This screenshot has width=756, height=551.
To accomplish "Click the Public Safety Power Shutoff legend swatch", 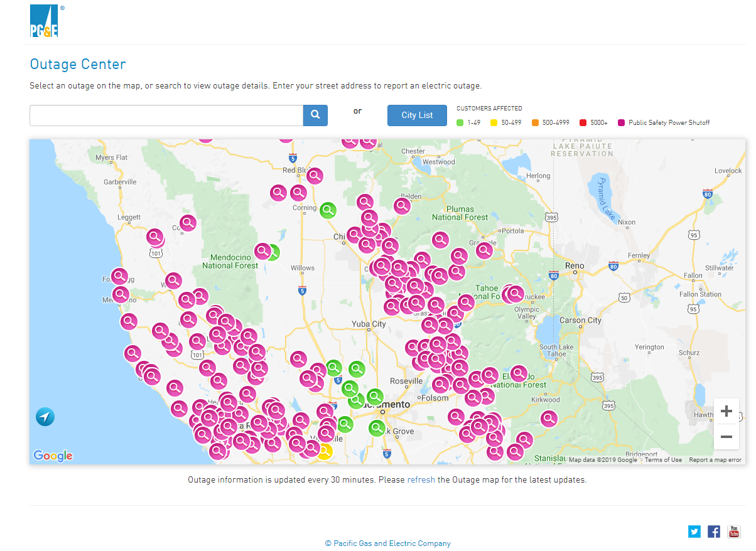I will pyautogui.click(x=622, y=123).
